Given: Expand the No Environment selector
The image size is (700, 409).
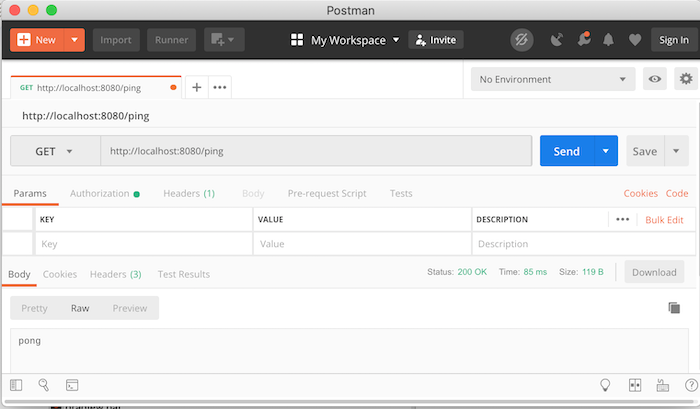Looking at the screenshot, I should pos(553,80).
